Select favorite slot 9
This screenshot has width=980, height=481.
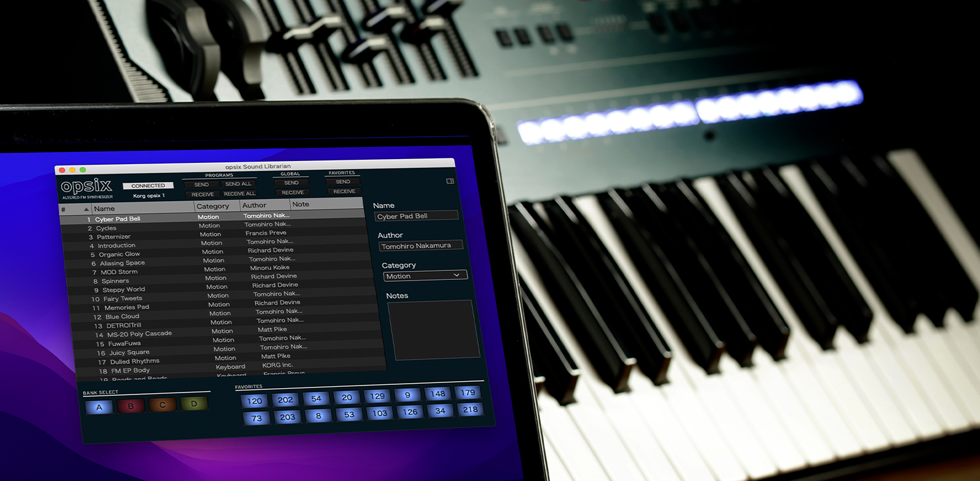[x=407, y=394]
